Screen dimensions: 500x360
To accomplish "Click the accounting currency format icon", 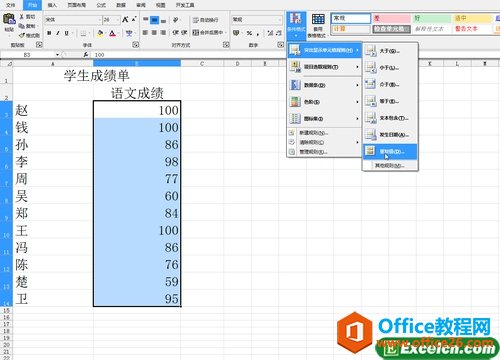I will (237, 33).
